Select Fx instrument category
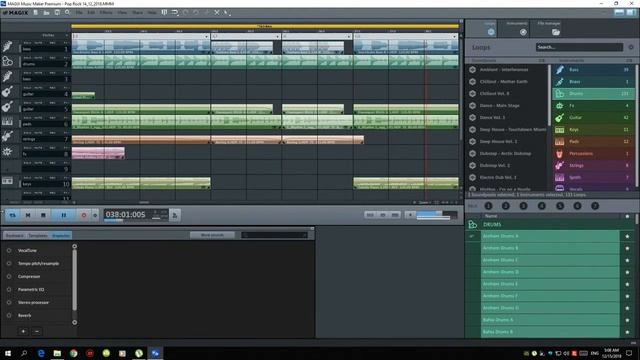The width and height of the screenshot is (640, 360). point(593,106)
